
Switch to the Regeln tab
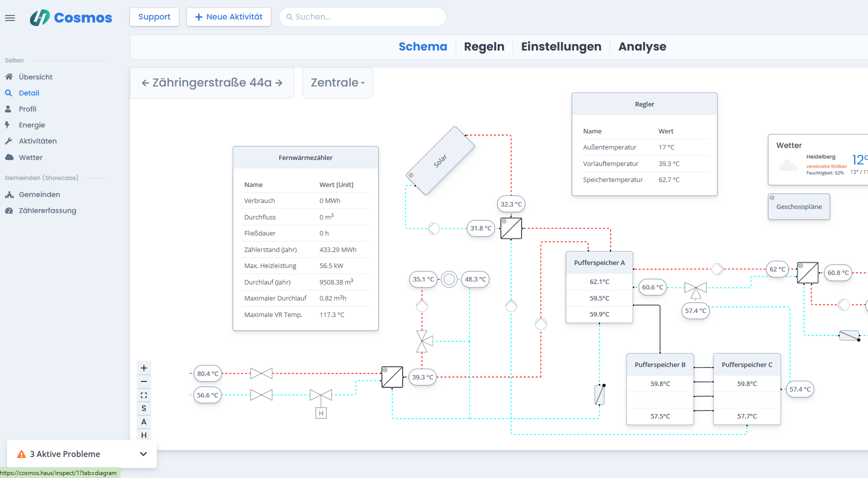tap(484, 46)
